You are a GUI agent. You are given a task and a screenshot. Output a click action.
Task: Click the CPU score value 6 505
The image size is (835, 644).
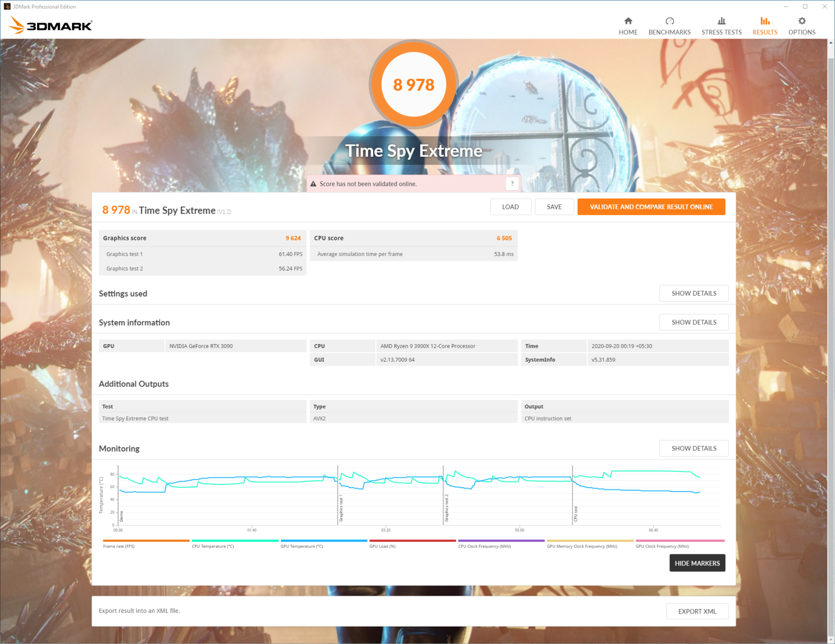[504, 238]
